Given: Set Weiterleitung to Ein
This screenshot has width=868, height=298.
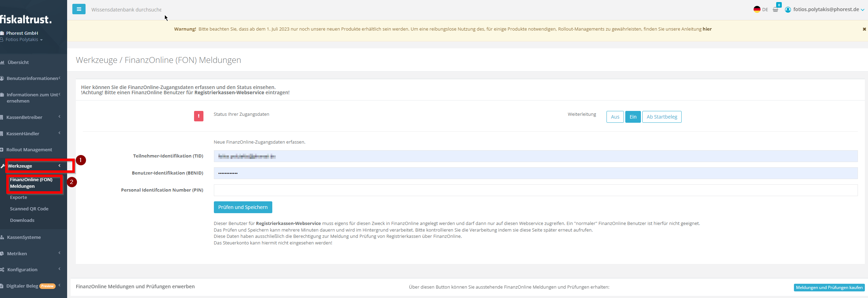Looking at the screenshot, I should pos(633,117).
